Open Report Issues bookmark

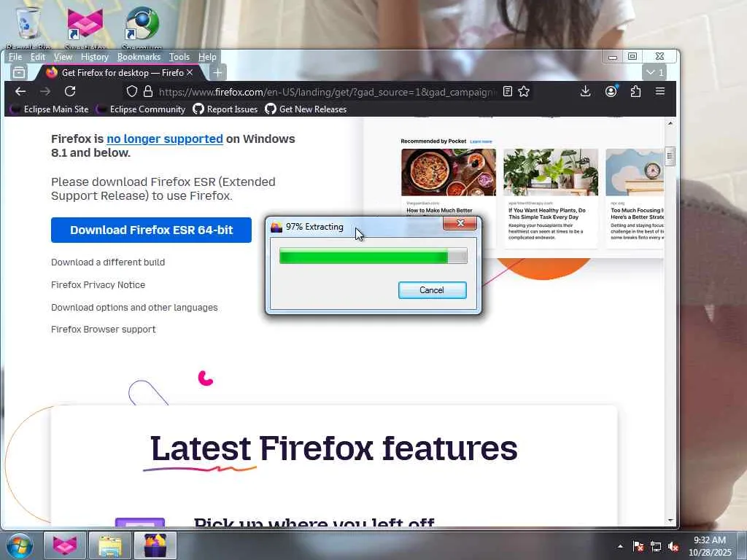225,109
